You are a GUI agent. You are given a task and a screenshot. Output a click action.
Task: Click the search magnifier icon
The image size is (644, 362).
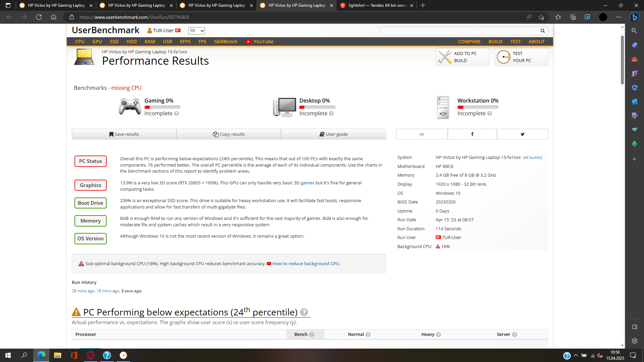point(542,31)
